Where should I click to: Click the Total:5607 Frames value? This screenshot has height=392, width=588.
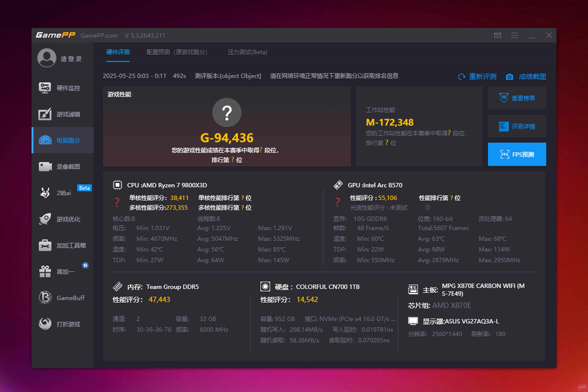click(x=443, y=228)
